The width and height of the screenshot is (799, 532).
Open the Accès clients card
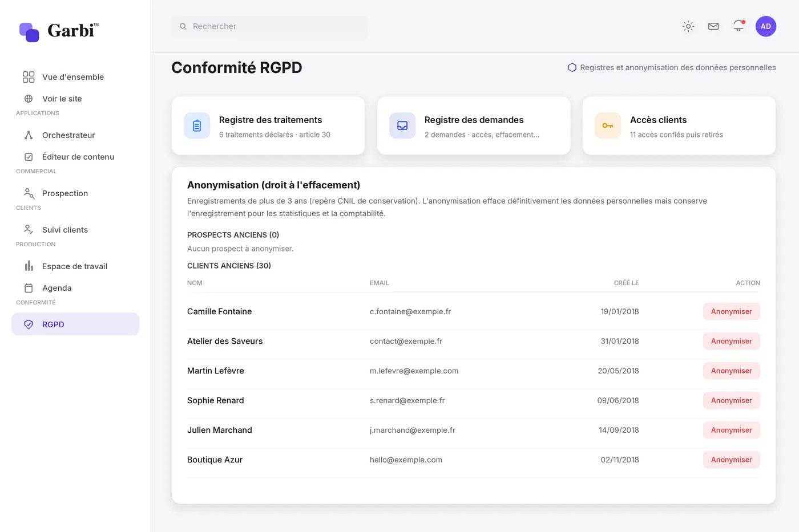pos(679,125)
